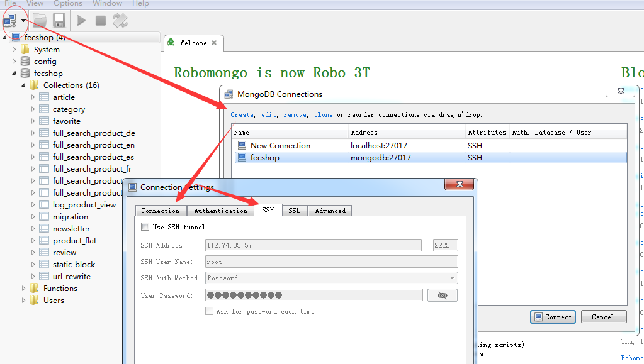Click the Create connection link

click(242, 115)
